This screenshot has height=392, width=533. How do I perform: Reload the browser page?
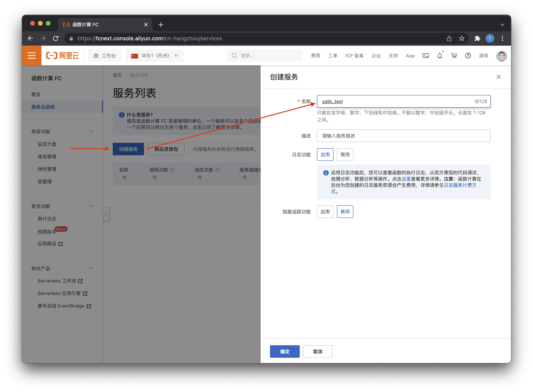click(x=56, y=38)
